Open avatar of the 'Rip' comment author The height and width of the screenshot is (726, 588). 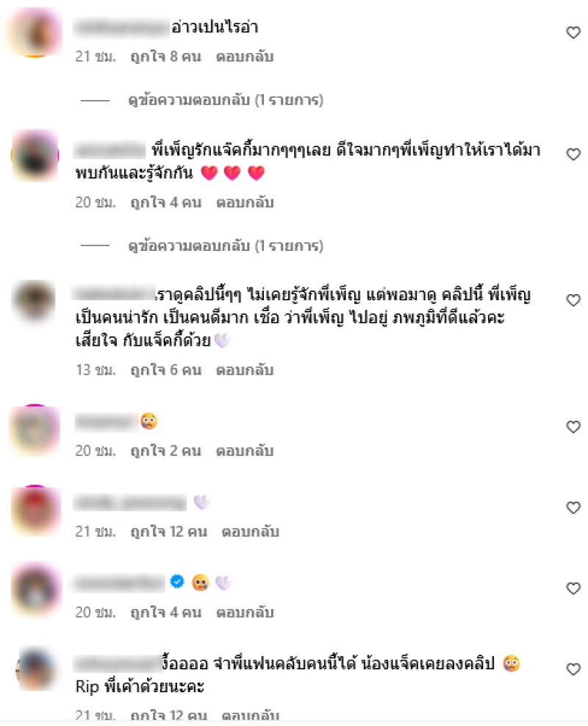point(36,669)
